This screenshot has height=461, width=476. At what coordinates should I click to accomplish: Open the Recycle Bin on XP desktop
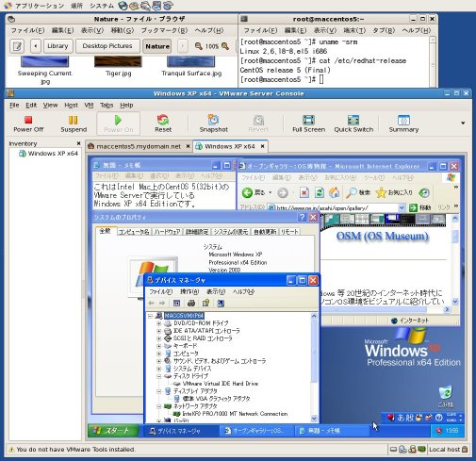[x=446, y=392]
